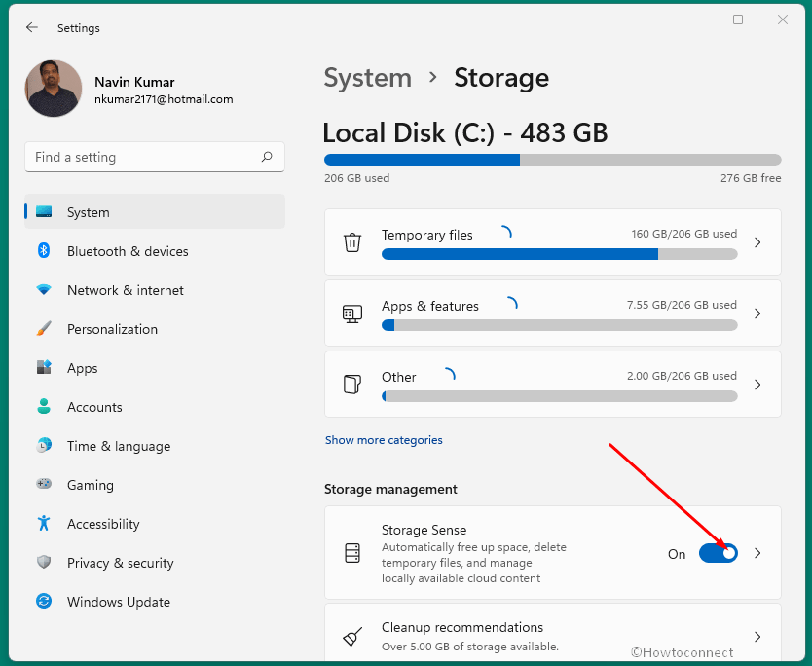The image size is (812, 666).
Task: Minimize the Settings window
Action: (693, 19)
